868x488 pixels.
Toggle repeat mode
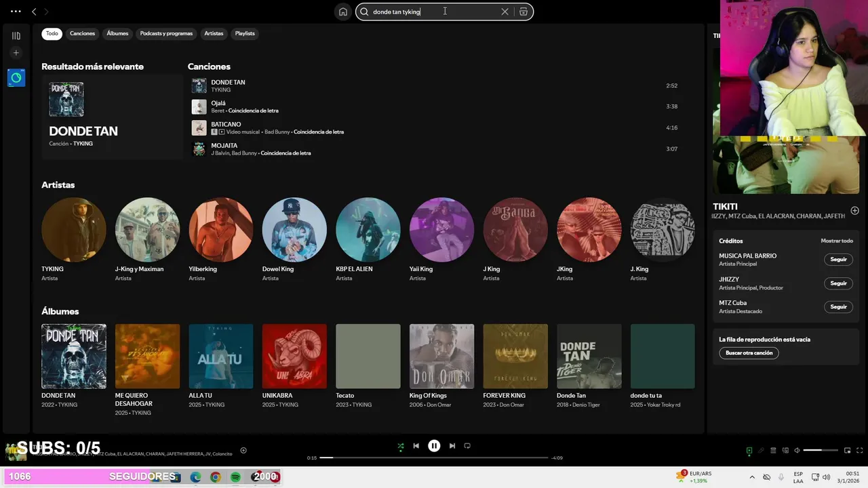tap(467, 446)
